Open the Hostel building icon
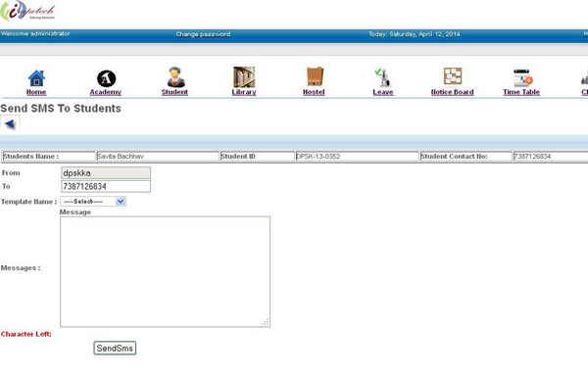This screenshot has height=375, width=588. 315,76
